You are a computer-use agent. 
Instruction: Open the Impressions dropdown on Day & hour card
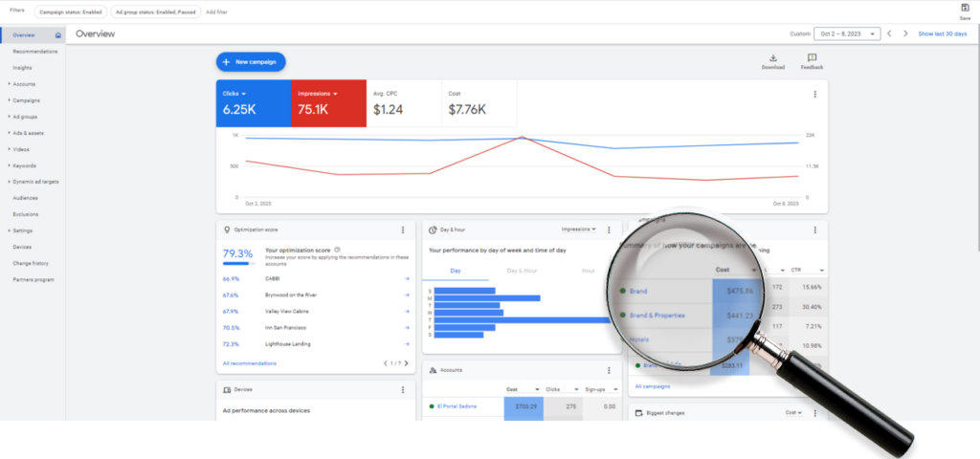tap(579, 229)
